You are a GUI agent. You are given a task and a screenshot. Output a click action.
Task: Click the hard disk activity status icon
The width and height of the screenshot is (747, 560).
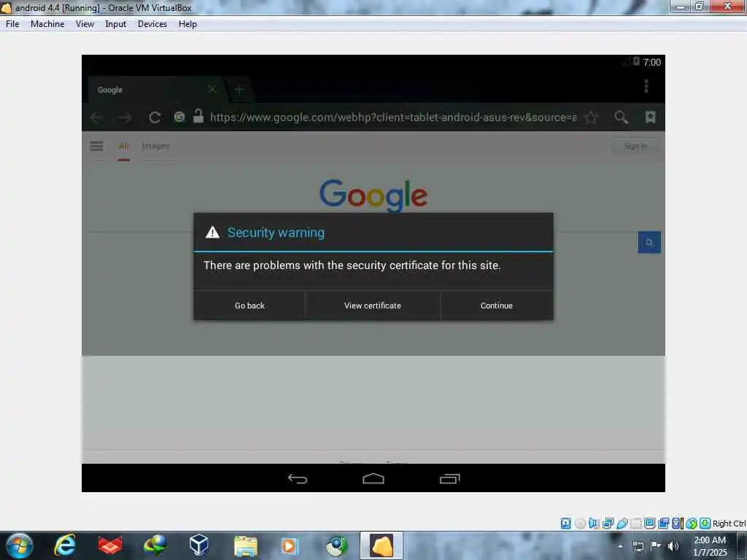(565, 524)
